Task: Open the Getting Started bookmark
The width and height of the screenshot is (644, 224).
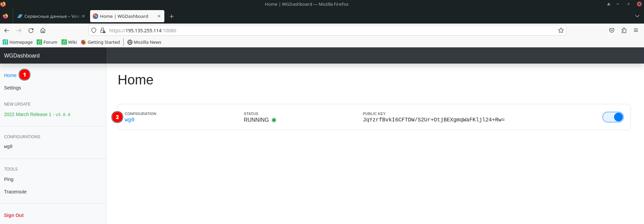Action: tap(100, 42)
